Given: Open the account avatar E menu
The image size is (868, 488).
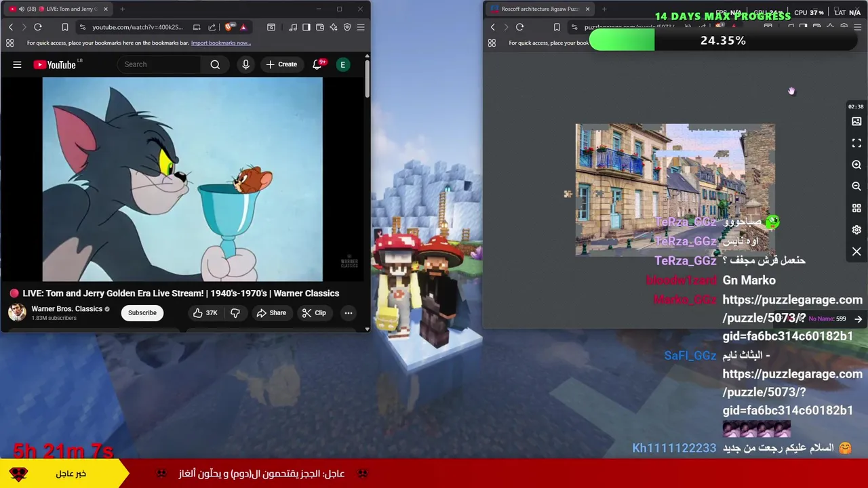Looking at the screenshot, I should coord(343,64).
